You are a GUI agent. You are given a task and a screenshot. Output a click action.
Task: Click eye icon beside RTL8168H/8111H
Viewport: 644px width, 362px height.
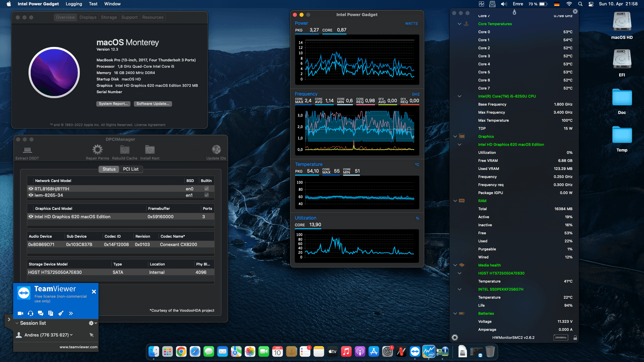[x=31, y=189]
